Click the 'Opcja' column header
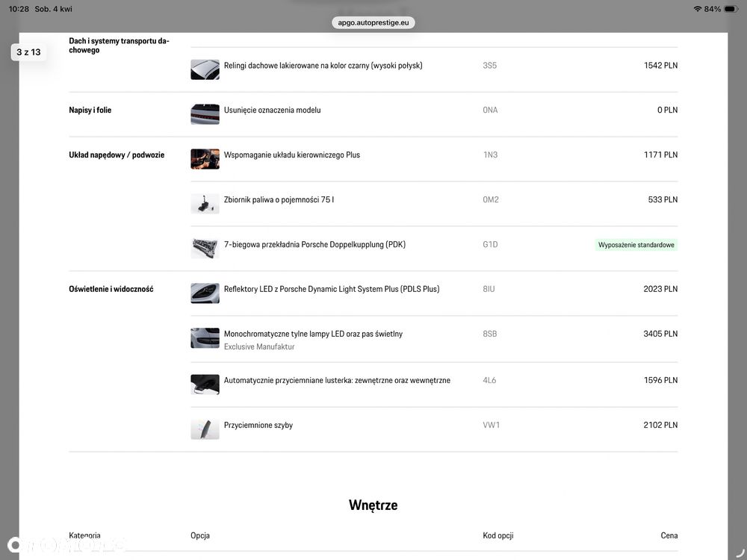 (x=200, y=535)
